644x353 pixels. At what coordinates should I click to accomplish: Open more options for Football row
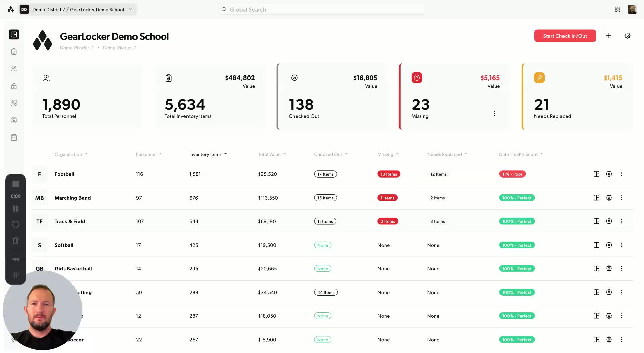622,174
